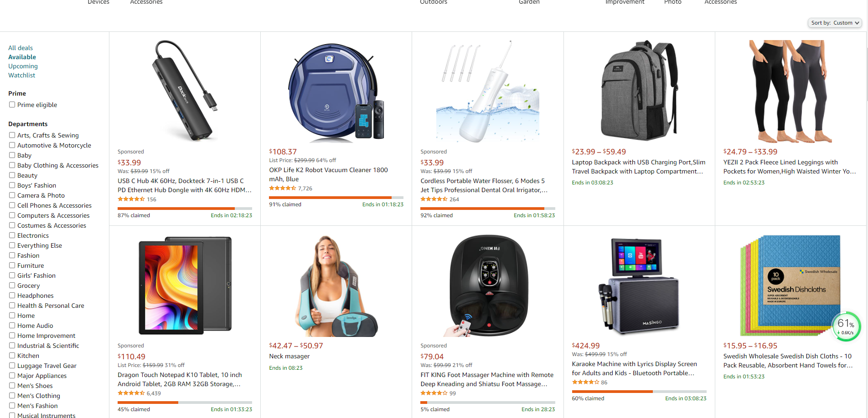Click star rating for Karaoke Machine
Screen dimensions: 868x418
point(585,382)
